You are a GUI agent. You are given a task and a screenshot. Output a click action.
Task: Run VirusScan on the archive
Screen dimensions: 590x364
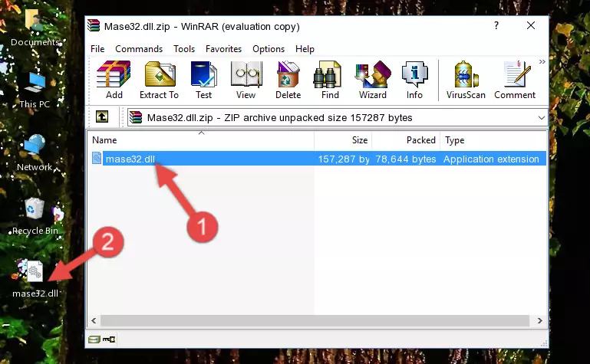466,80
